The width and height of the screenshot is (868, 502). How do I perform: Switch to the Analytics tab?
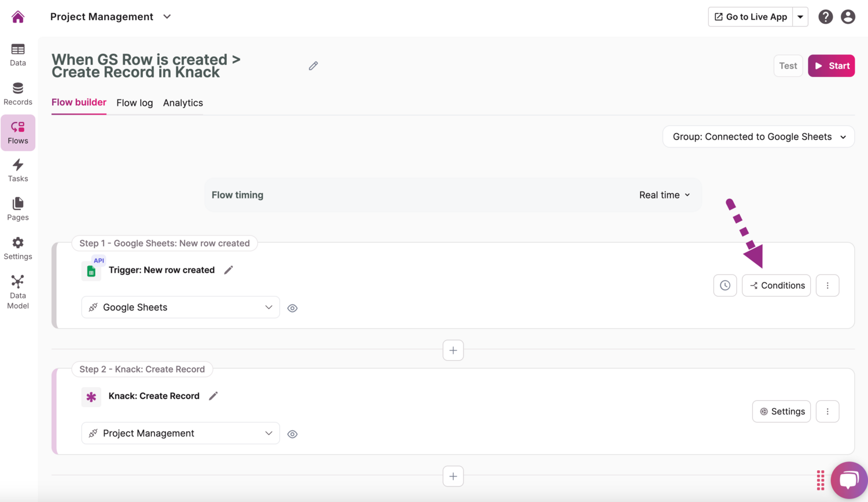(183, 103)
